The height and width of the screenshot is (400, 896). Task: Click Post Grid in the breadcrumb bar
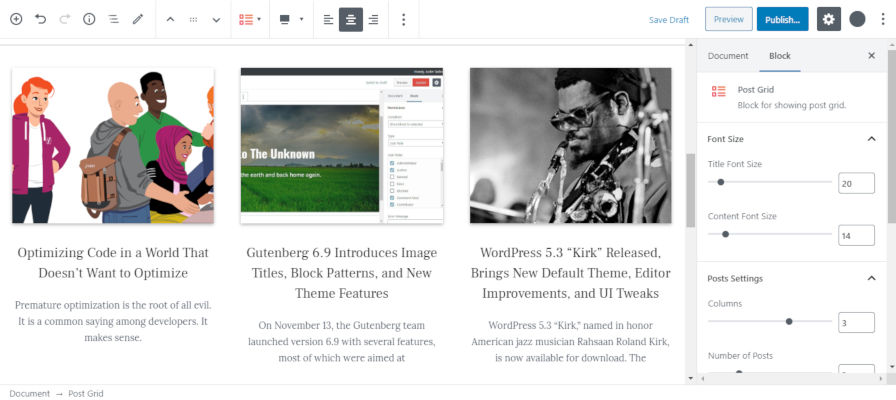pos(86,394)
